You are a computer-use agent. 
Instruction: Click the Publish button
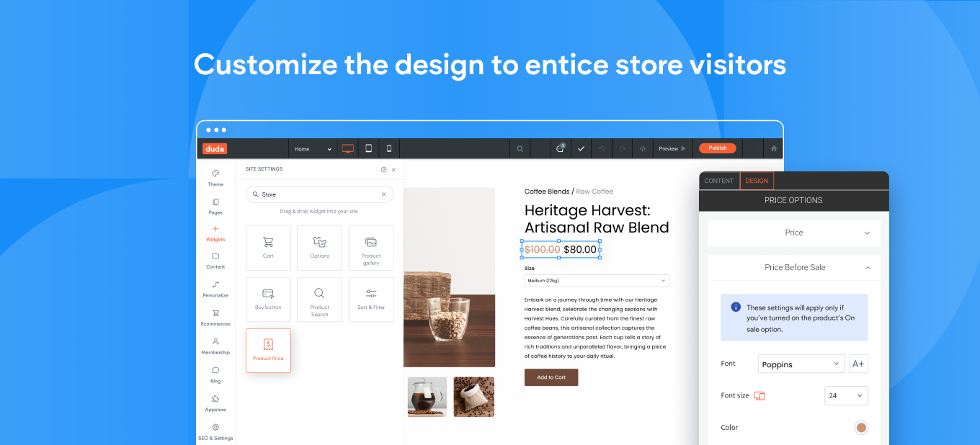point(718,148)
